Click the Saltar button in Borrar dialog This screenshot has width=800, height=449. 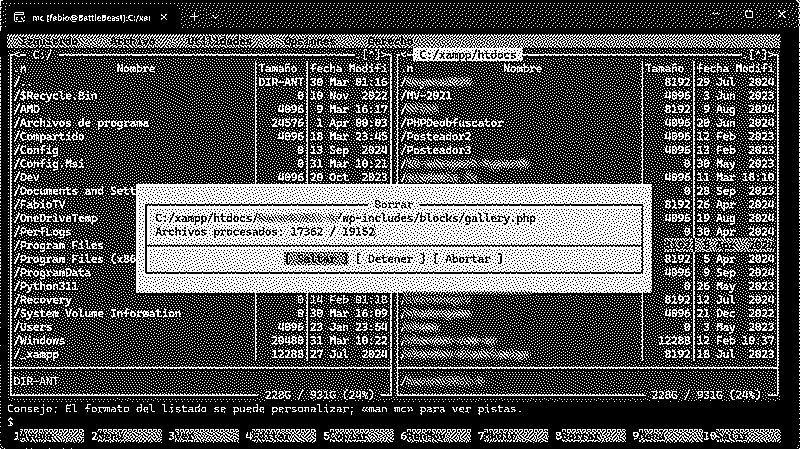pos(316,259)
